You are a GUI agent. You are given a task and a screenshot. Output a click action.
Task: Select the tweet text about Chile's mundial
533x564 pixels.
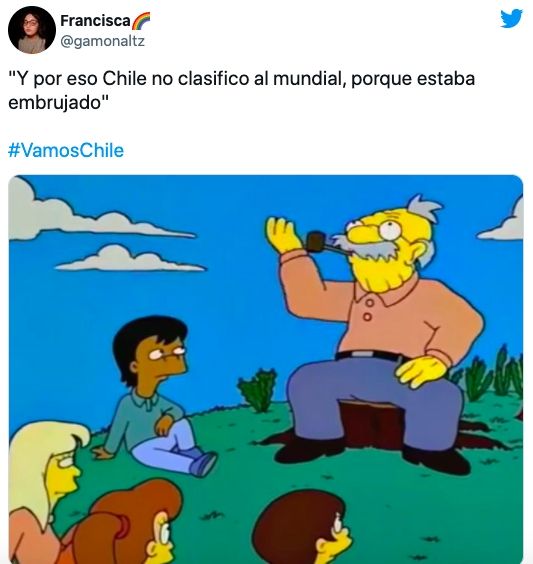[241, 90]
